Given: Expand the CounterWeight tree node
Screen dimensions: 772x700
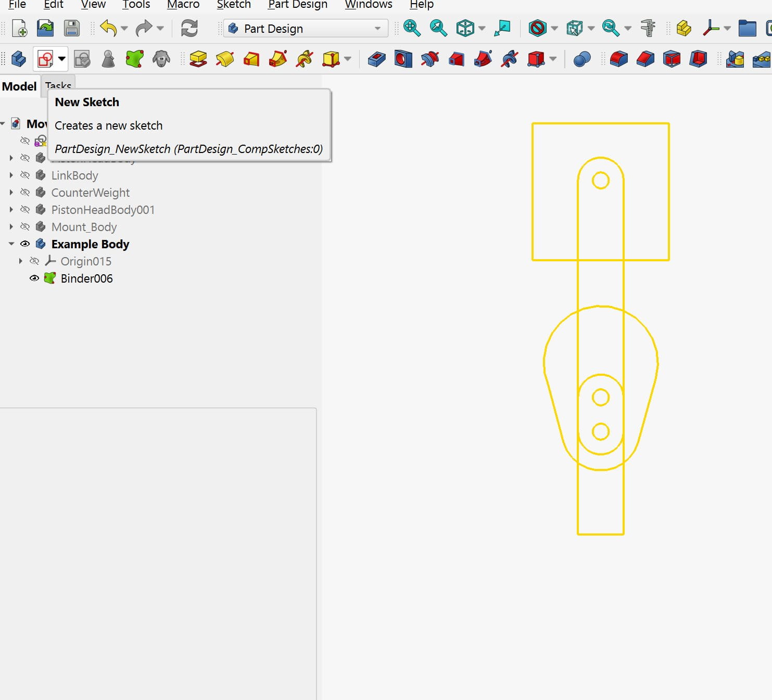Looking at the screenshot, I should tap(11, 193).
